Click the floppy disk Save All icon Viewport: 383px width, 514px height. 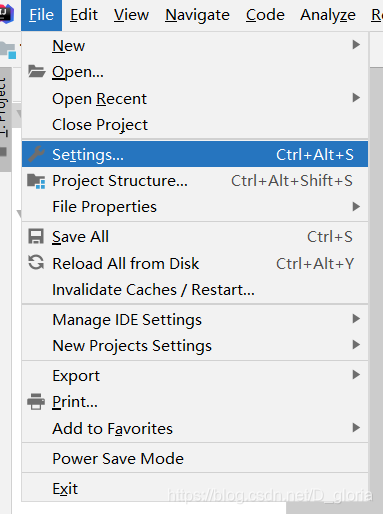36,237
